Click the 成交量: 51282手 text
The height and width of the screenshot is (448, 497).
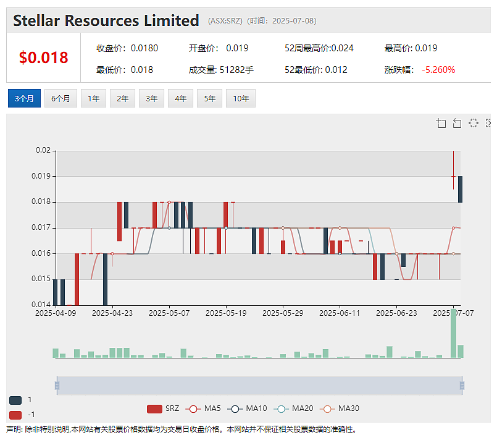click(x=221, y=70)
